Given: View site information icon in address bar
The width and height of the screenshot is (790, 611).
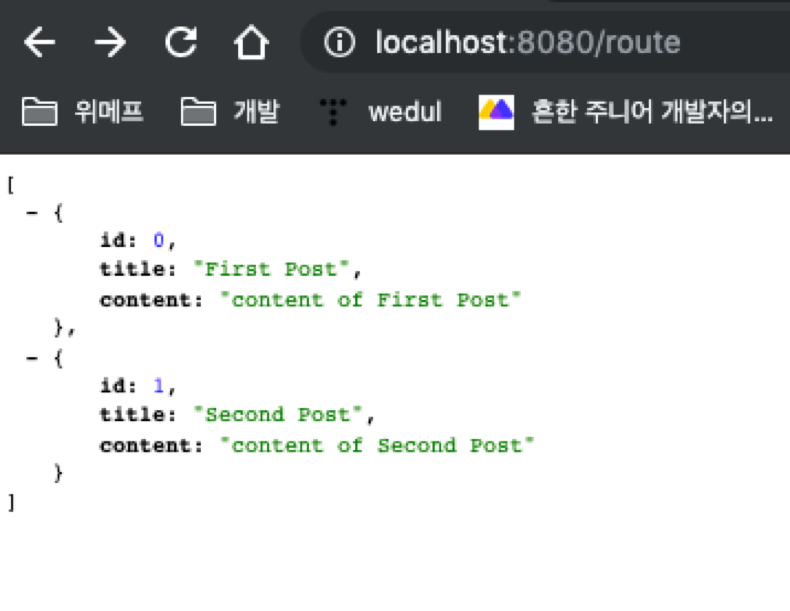Looking at the screenshot, I should pos(339,42).
